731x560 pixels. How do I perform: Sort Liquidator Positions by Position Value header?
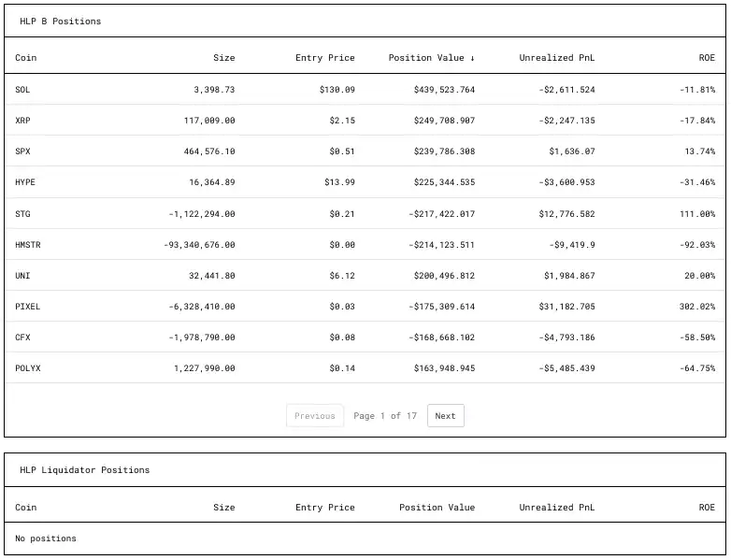pyautogui.click(x=437, y=508)
